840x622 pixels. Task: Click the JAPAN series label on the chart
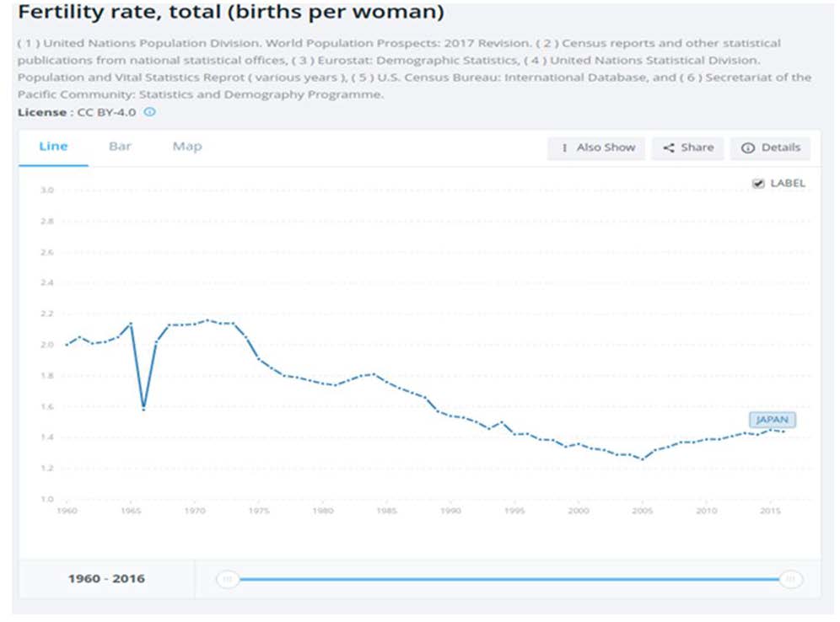(772, 420)
